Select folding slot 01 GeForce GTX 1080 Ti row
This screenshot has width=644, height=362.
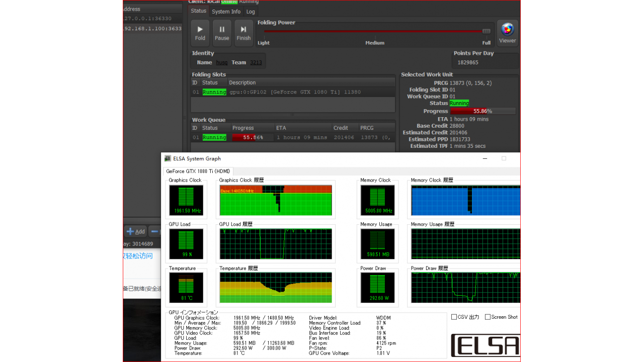coord(293,92)
